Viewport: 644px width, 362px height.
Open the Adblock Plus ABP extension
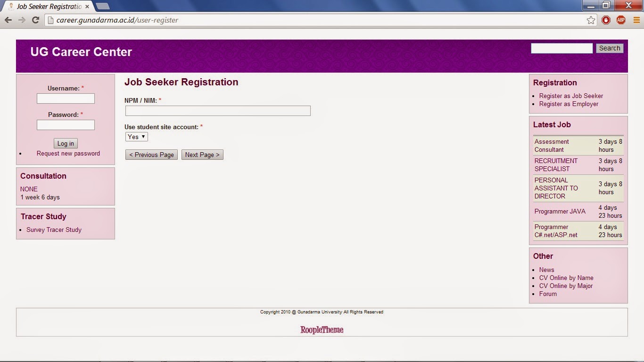click(621, 20)
